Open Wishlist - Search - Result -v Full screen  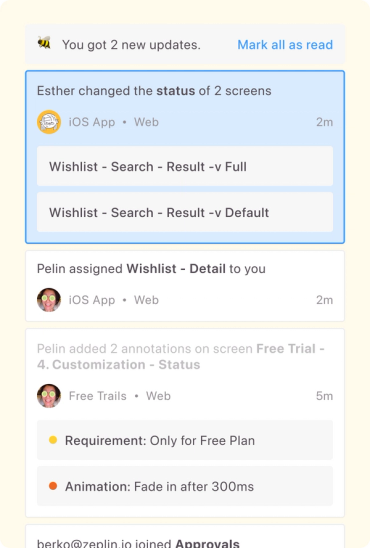point(185,166)
